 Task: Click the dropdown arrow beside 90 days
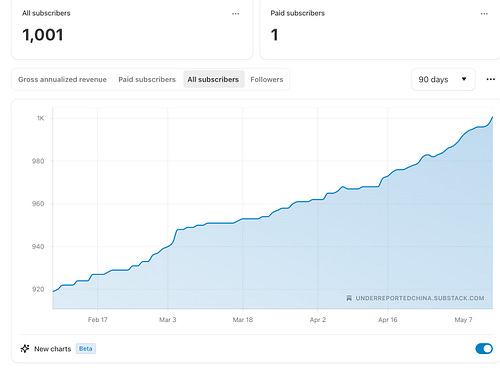[464, 79]
